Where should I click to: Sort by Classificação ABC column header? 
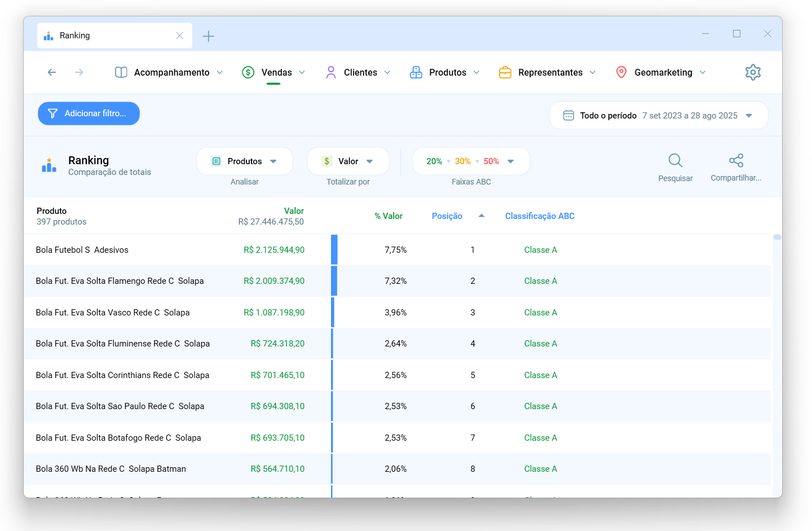(x=540, y=216)
